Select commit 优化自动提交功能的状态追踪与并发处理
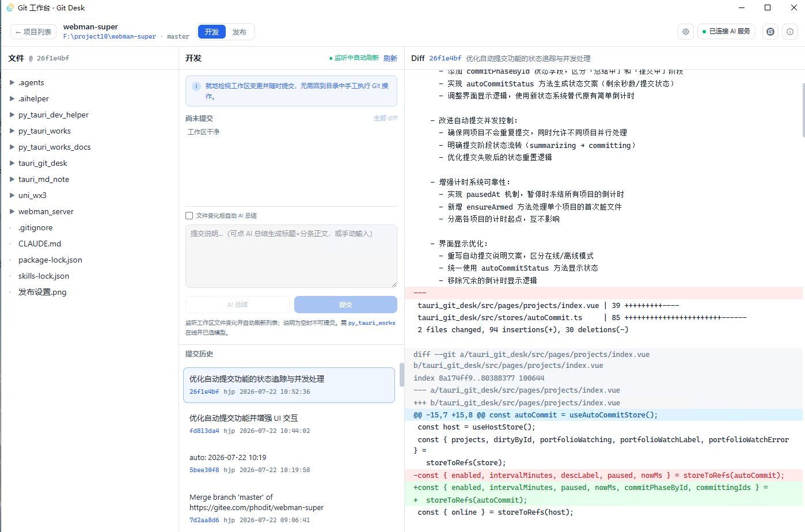Image resolution: width=805 pixels, height=532 pixels. click(x=289, y=385)
